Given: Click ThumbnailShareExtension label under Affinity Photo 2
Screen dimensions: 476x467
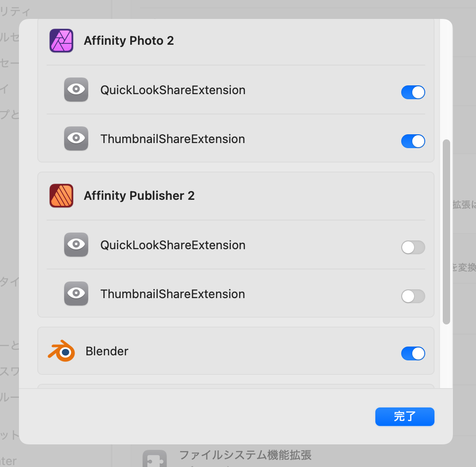Looking at the screenshot, I should 172,139.
